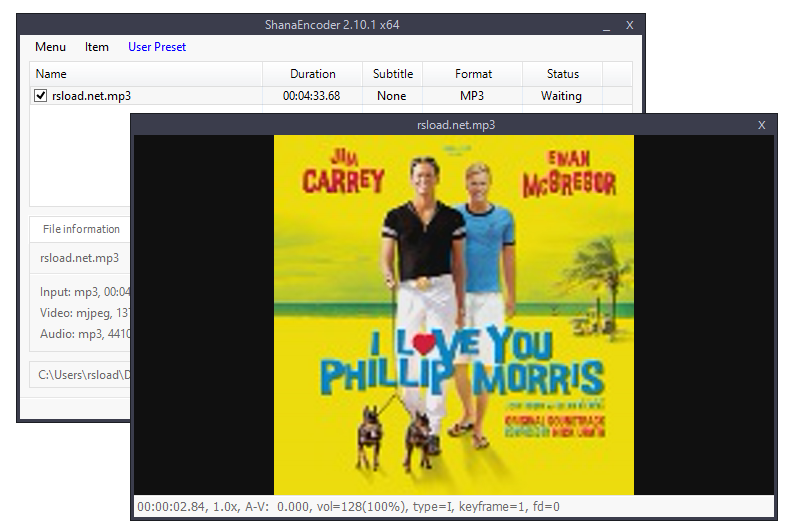Click the rsload.net.mp3 preview title bar
The image size is (796, 531).
(x=456, y=125)
